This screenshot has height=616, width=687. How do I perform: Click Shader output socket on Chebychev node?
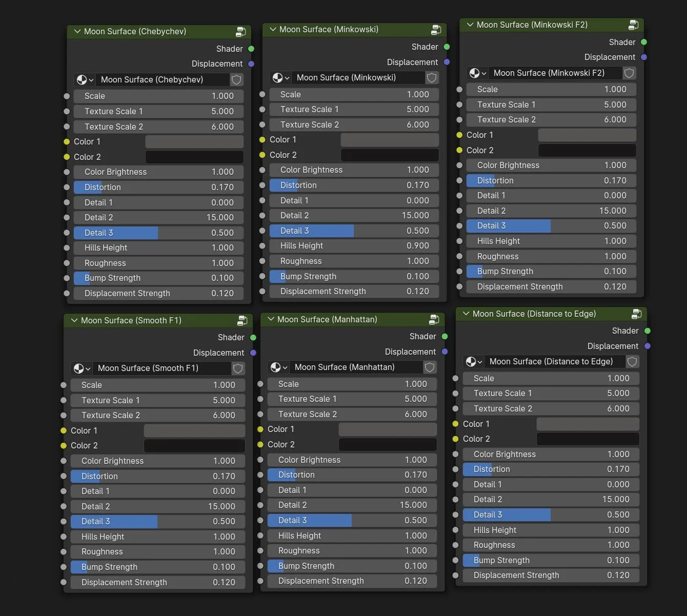[251, 49]
